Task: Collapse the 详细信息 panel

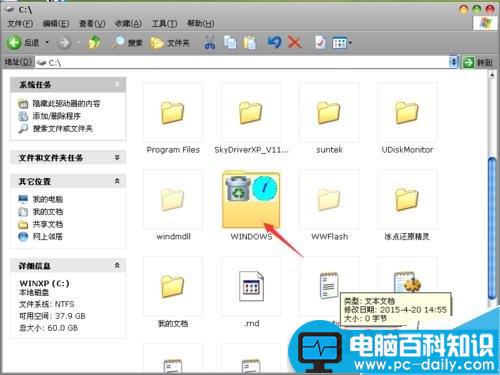Action: coord(117,265)
